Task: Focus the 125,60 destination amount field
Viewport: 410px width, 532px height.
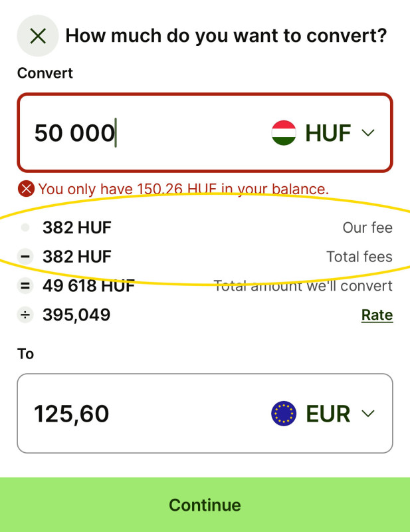Action: coord(133,414)
